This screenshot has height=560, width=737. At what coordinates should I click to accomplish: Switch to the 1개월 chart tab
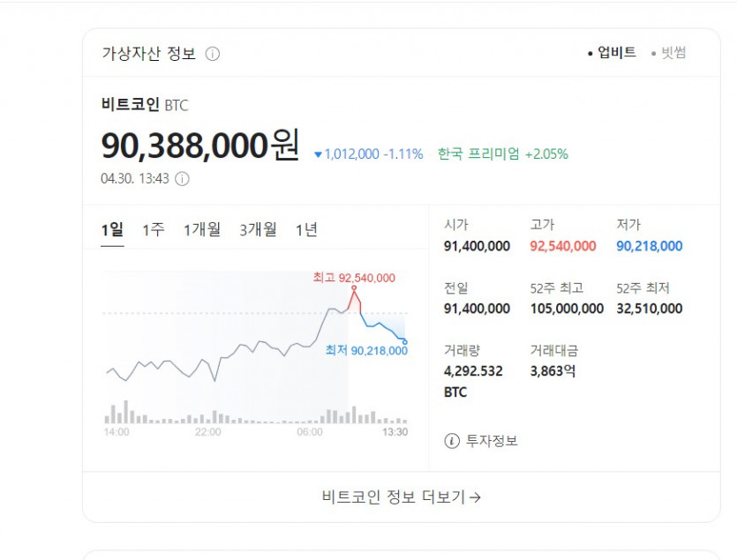202,230
